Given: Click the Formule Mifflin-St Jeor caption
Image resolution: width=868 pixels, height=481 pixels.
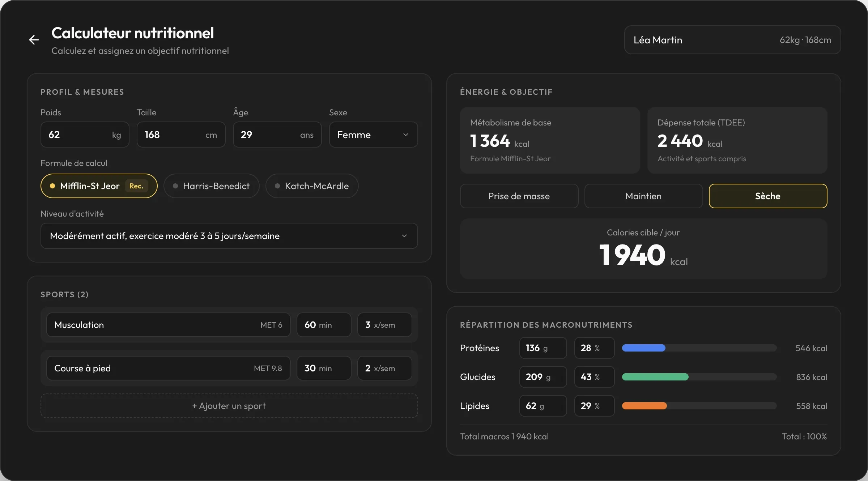Looking at the screenshot, I should 510,159.
